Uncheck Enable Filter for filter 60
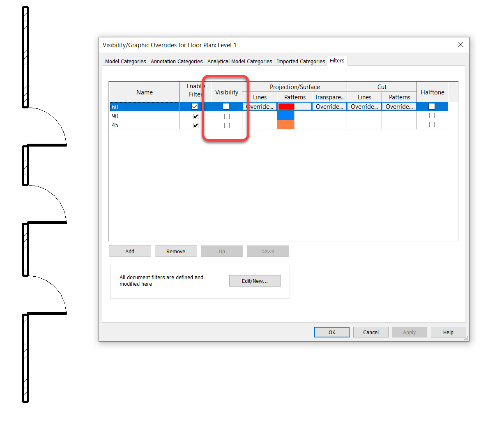Image resolution: width=504 pixels, height=429 pixels. tap(195, 106)
